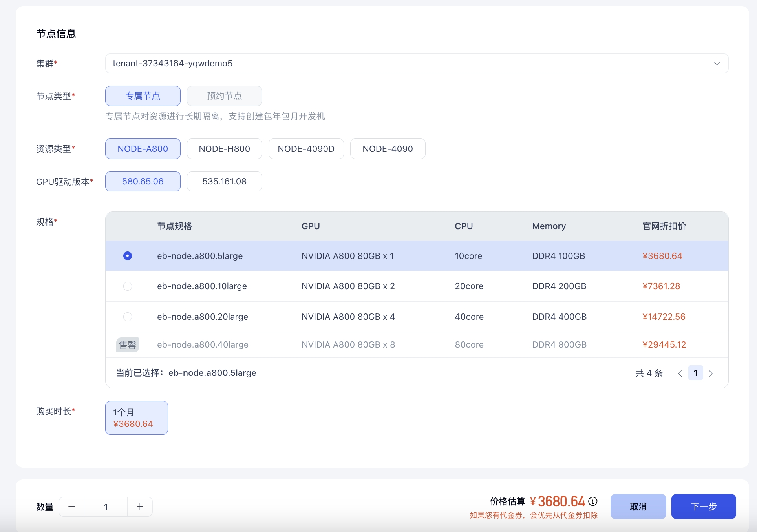Click the minus quantity button
Viewport: 757px width, 532px height.
coord(71,506)
